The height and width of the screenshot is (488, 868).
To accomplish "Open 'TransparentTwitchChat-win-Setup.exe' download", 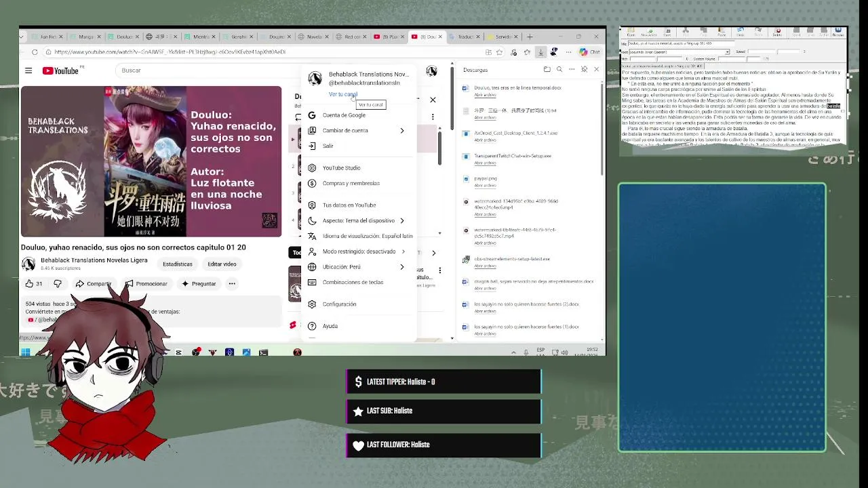I will coord(513,156).
